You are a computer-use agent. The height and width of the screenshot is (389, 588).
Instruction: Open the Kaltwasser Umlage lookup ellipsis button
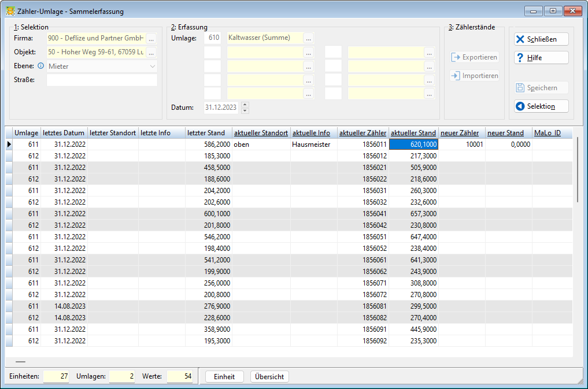point(308,38)
